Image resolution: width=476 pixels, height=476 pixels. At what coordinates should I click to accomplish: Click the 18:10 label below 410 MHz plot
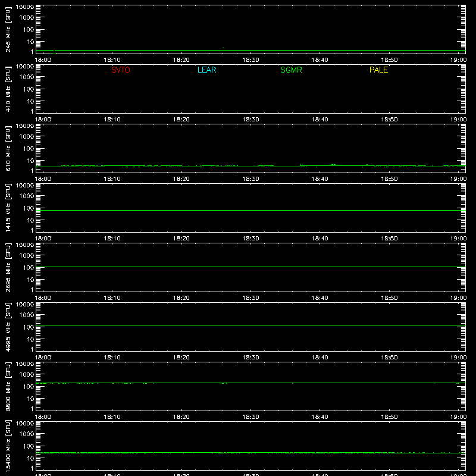point(112,120)
